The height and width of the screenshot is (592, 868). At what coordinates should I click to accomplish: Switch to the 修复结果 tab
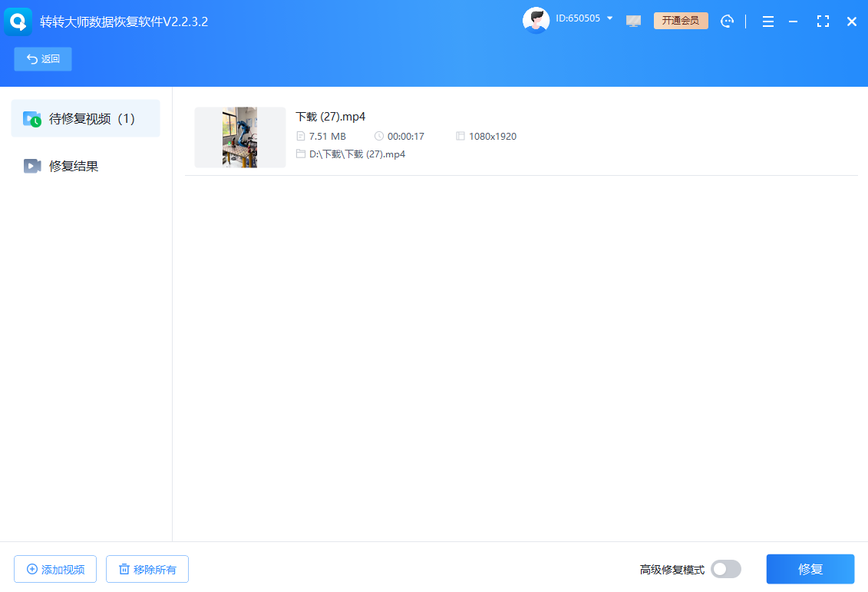coord(74,166)
